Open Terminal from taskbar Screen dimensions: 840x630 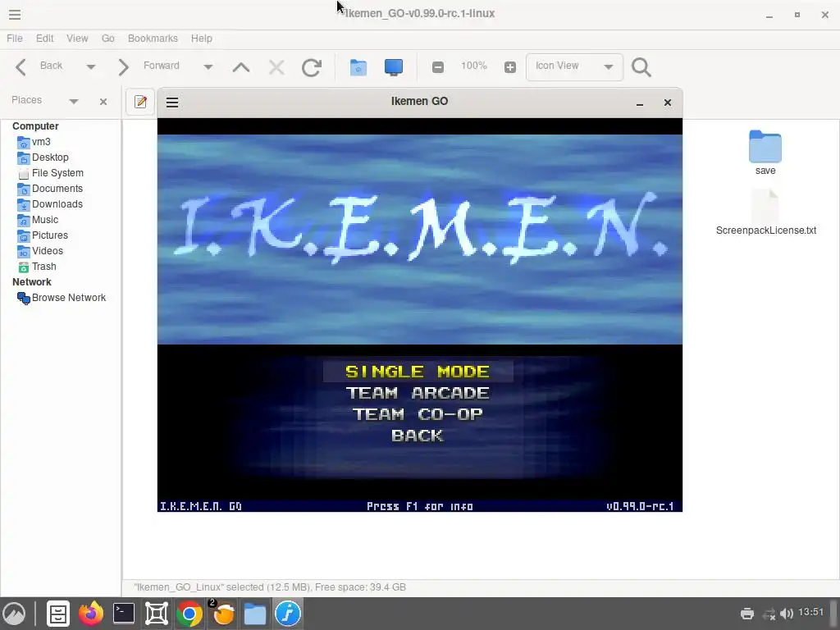tap(124, 614)
